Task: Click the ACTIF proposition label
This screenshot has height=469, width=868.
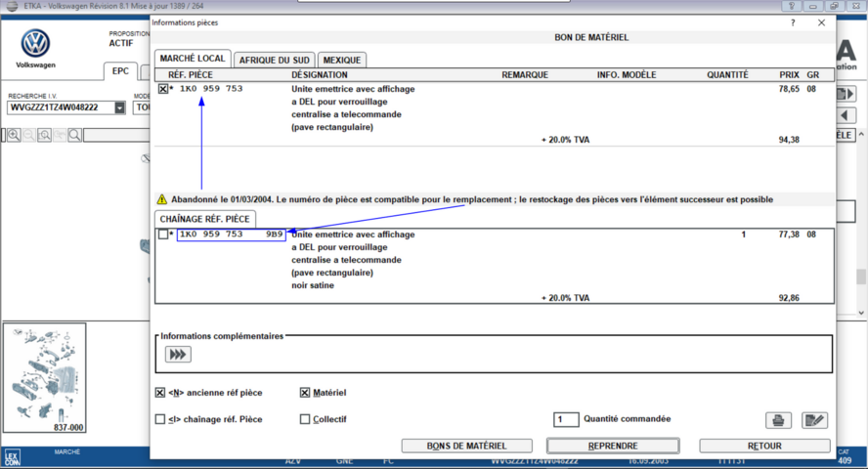Action: pyautogui.click(x=120, y=43)
